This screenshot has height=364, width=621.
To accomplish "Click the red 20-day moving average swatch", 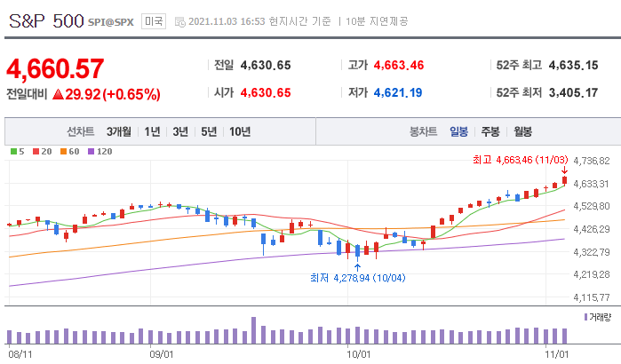I will coord(36,152).
